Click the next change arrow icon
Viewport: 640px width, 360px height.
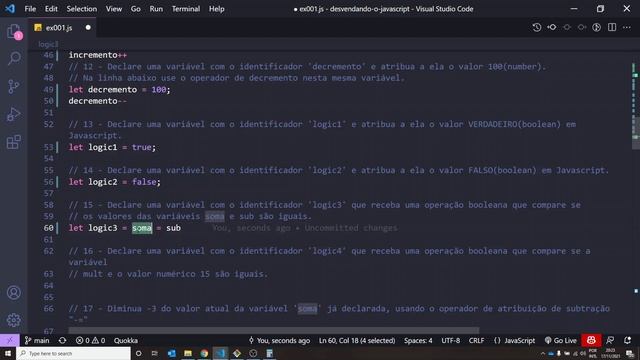[582, 27]
